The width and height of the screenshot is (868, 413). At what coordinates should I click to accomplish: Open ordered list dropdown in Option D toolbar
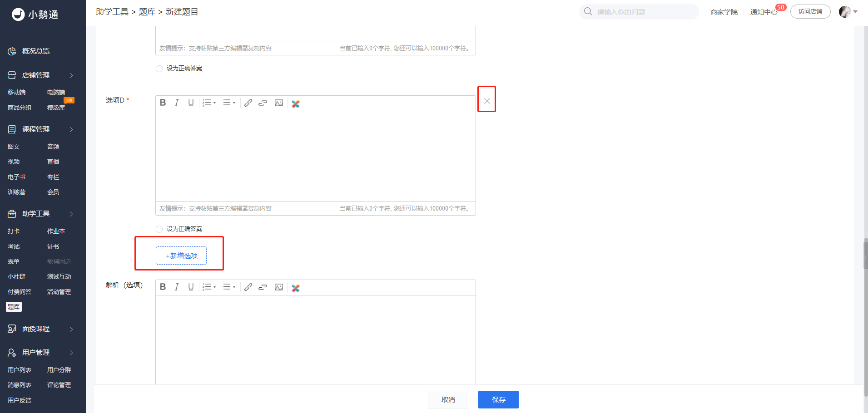(x=209, y=103)
